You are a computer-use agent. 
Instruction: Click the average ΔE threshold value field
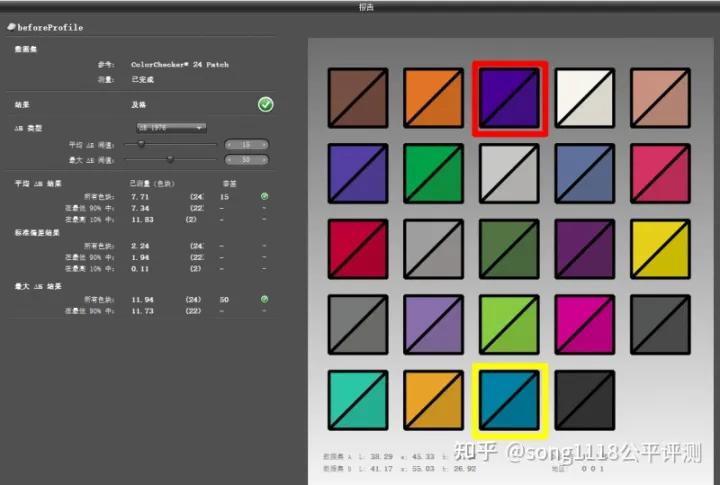tap(246, 144)
